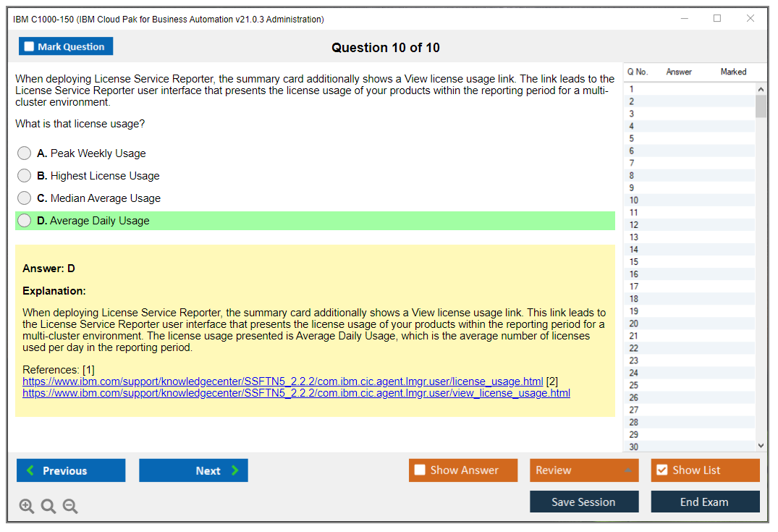
Task: Pick option C. Median Average Usage
Action: click(25, 198)
